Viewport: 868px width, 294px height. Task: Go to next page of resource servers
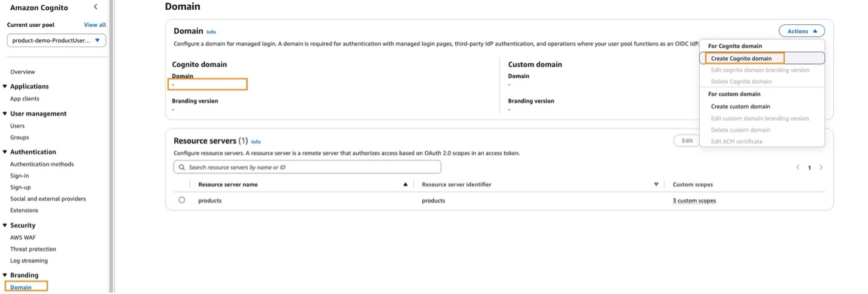pyautogui.click(x=821, y=167)
